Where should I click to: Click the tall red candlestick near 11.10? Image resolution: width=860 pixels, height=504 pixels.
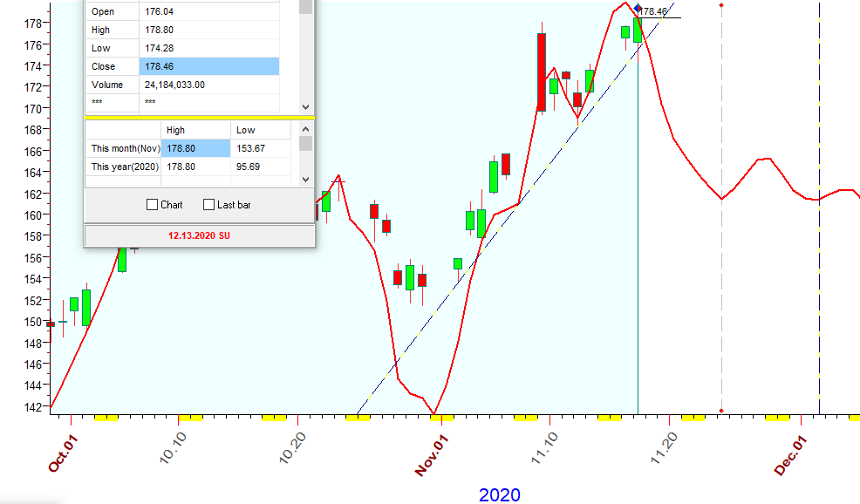pos(542,72)
